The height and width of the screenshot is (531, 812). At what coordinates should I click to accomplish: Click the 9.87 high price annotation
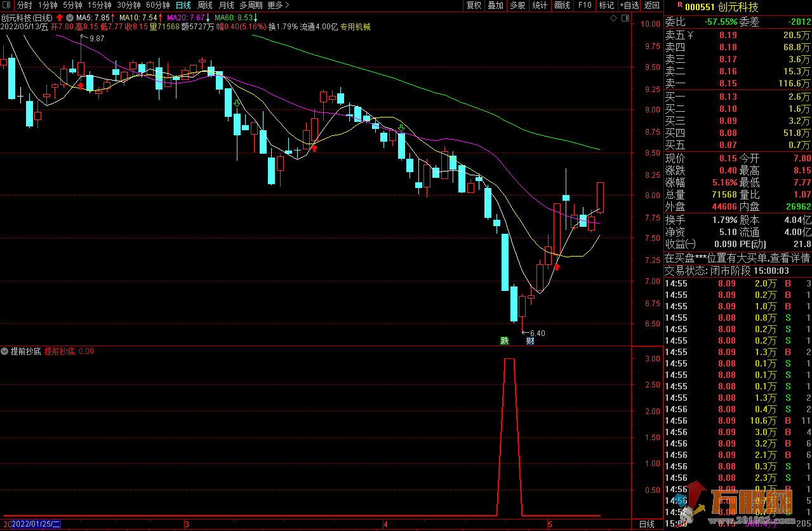point(97,39)
